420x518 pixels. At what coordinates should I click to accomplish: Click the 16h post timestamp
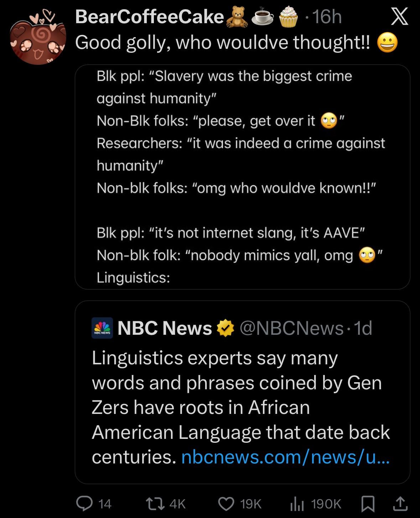(327, 17)
